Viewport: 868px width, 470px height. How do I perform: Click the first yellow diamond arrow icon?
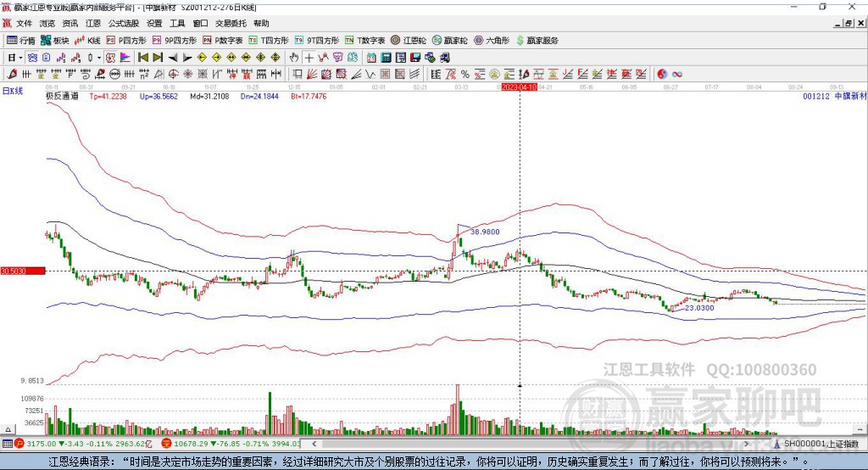click(202, 58)
